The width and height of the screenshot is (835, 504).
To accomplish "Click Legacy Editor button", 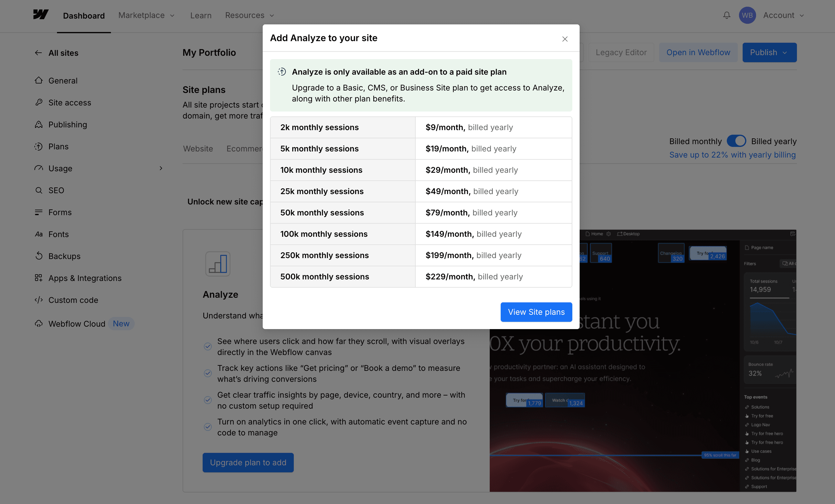I will 621,52.
